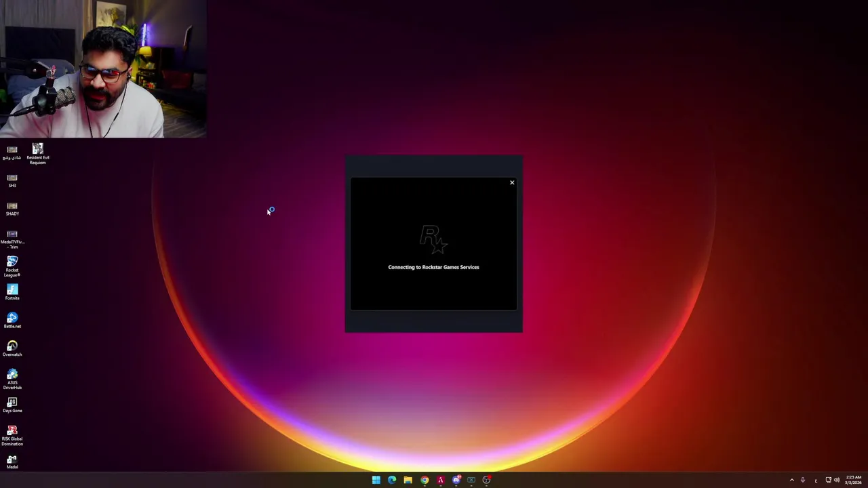Open Discord from the taskbar
This screenshot has height=488, width=868.
(x=456, y=480)
